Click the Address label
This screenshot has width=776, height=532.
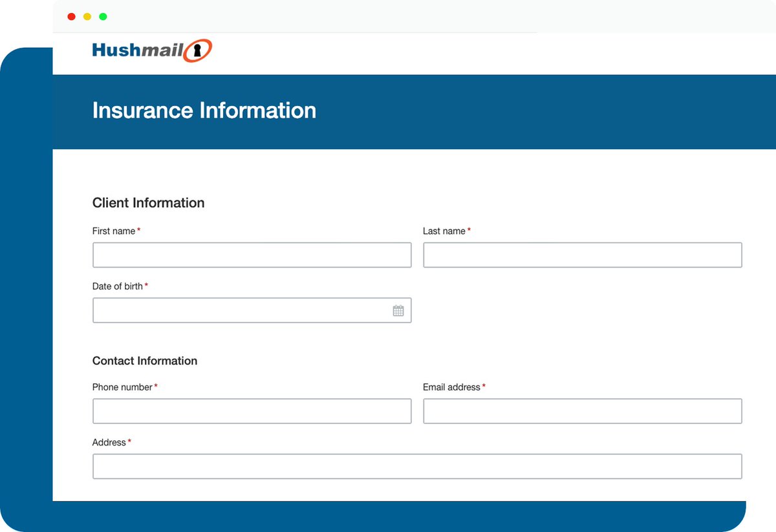click(x=109, y=443)
